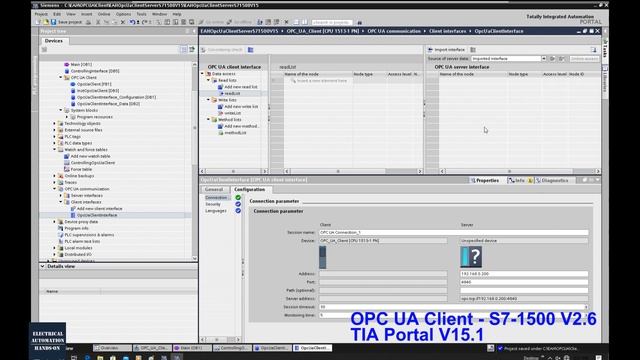Click the breadcrumb OPC UA communication segment
The image size is (640, 360).
point(394,31)
